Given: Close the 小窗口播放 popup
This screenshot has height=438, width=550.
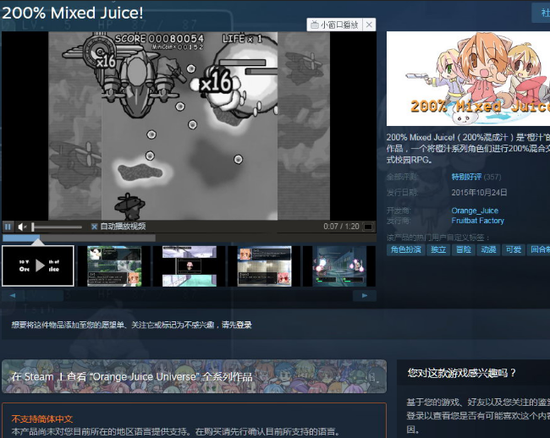Looking at the screenshot, I should (x=369, y=25).
